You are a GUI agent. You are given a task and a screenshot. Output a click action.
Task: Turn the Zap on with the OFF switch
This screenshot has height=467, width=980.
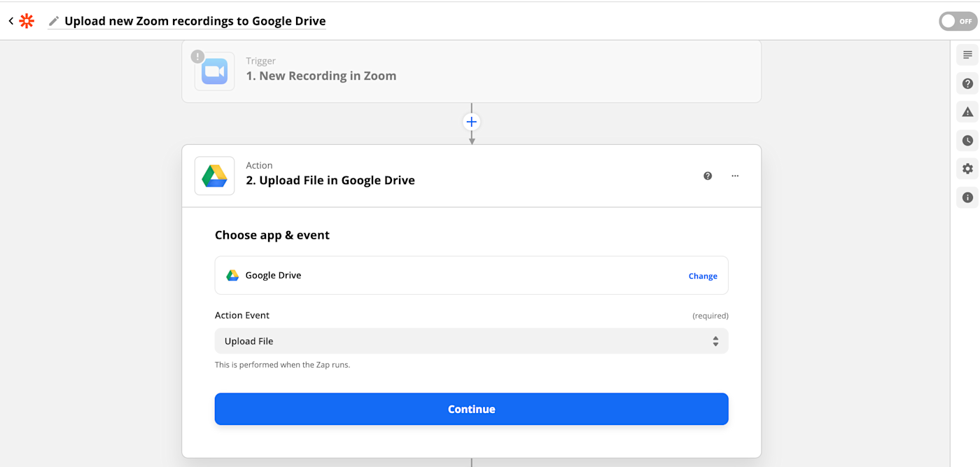(x=958, y=21)
